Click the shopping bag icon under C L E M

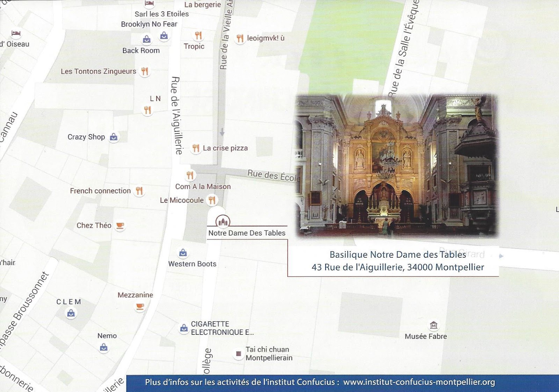tap(71, 313)
